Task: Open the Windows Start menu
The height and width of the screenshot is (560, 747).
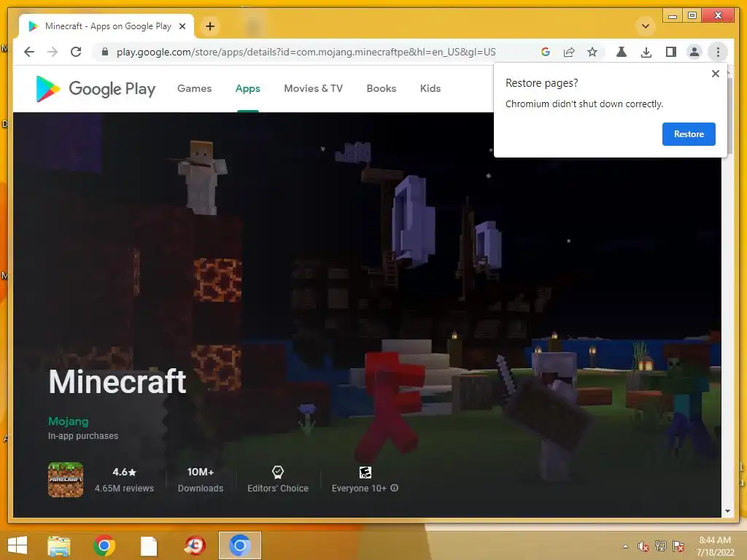Action: 18,545
